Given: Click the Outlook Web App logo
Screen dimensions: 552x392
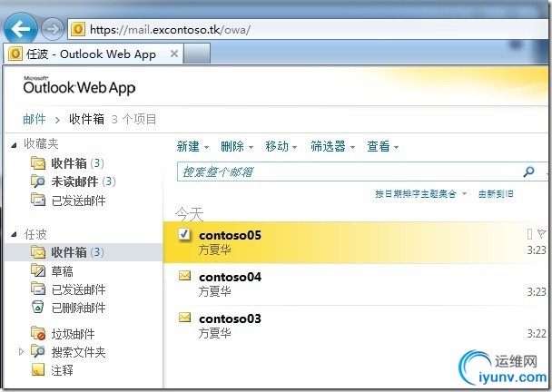Looking at the screenshot, I should coord(79,85).
